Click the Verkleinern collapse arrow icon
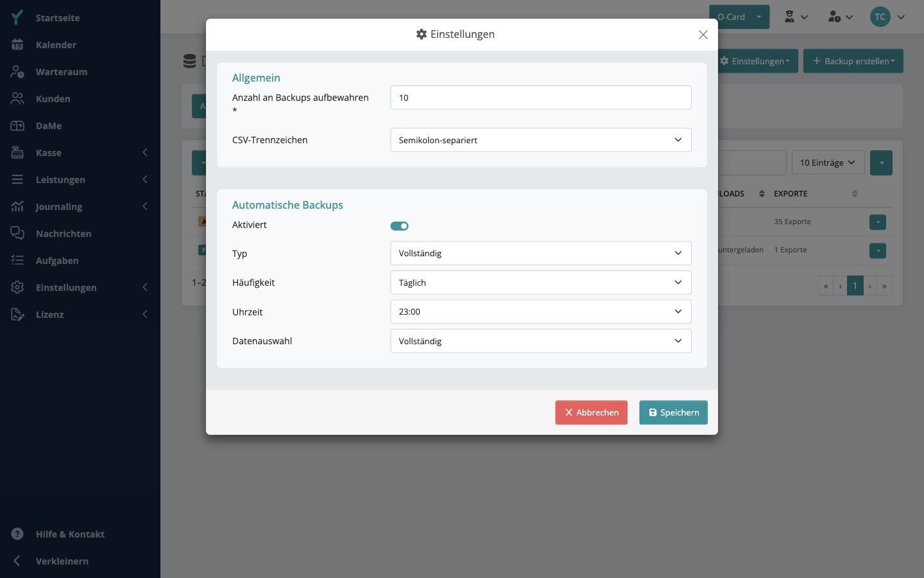 (17, 561)
